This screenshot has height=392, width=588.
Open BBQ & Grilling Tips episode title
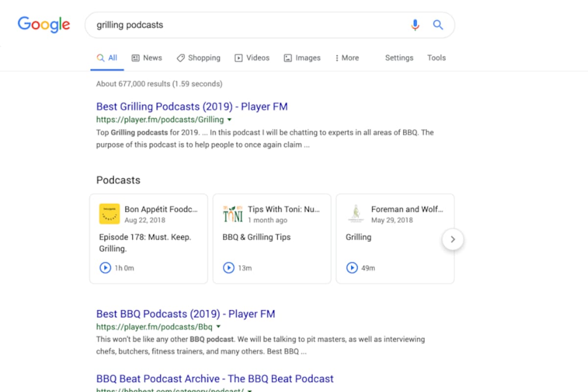coord(256,237)
